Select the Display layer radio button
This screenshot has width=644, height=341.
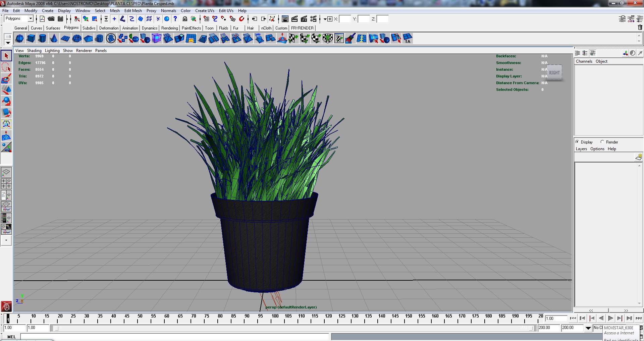pos(577,142)
